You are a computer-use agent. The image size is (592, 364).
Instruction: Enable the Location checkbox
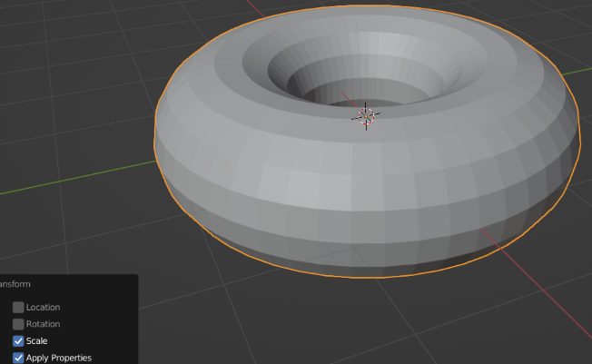(18, 308)
